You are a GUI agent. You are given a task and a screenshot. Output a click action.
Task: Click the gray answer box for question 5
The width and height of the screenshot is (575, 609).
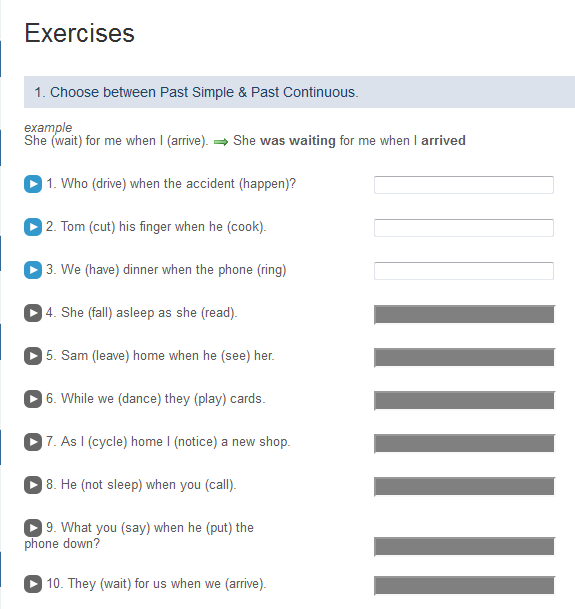click(x=465, y=358)
